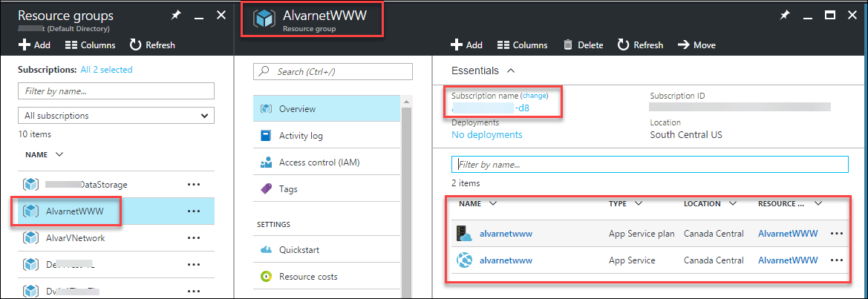
Task: Pin the Resource groups blade
Action: coord(176,16)
